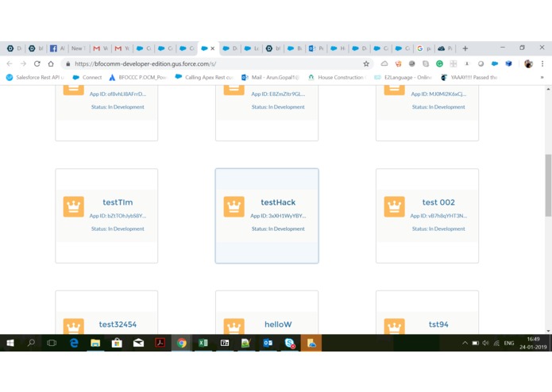Click the Salesforce cloud extension icon

(x=495, y=63)
